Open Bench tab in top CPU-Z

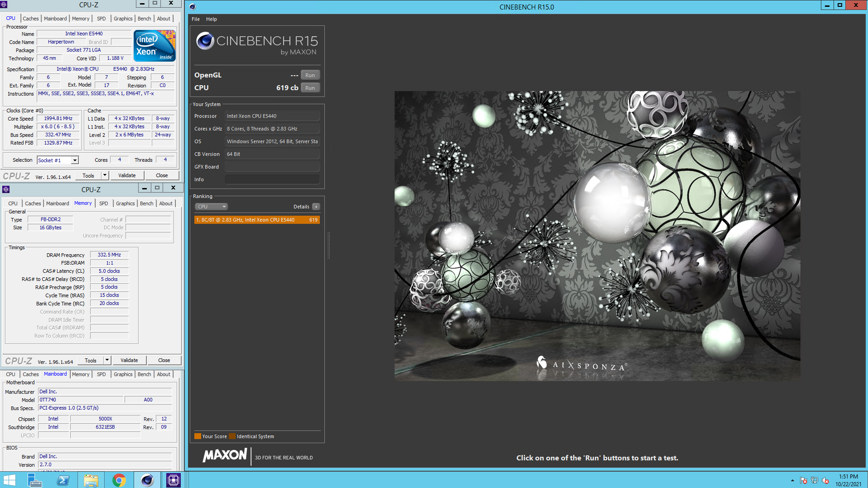(145, 19)
